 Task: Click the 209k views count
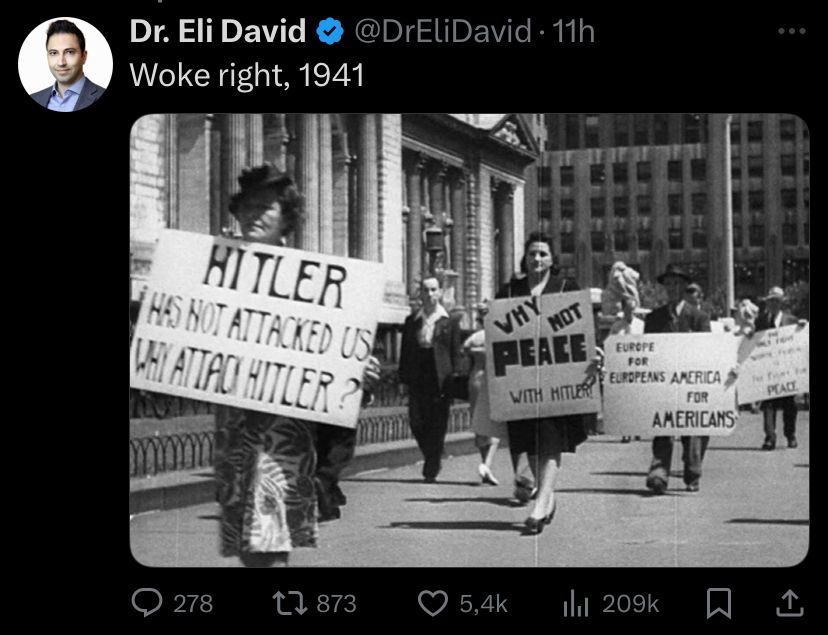631,603
